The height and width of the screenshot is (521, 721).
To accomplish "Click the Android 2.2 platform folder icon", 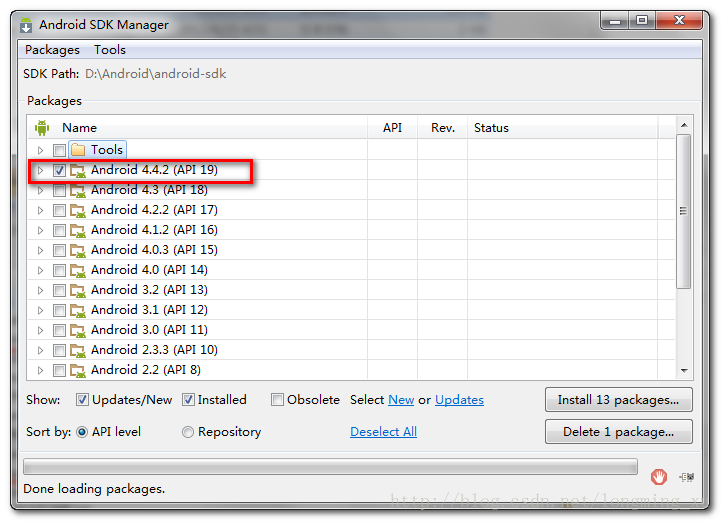I will (78, 371).
